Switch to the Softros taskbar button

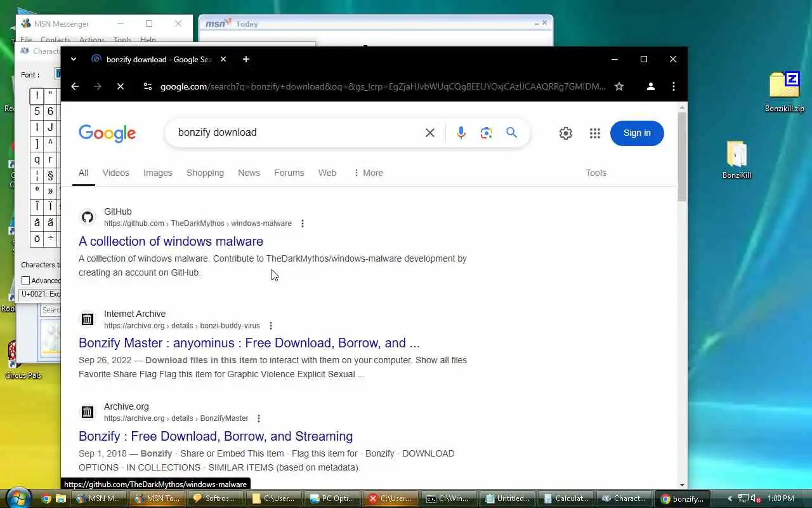point(214,498)
